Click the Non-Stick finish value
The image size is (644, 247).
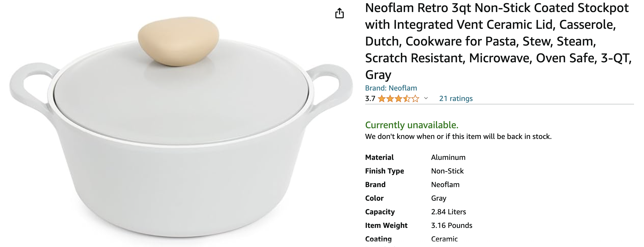click(447, 171)
